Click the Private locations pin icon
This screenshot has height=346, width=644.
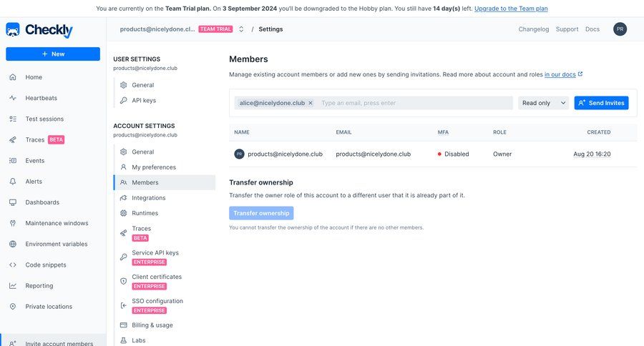tap(13, 307)
